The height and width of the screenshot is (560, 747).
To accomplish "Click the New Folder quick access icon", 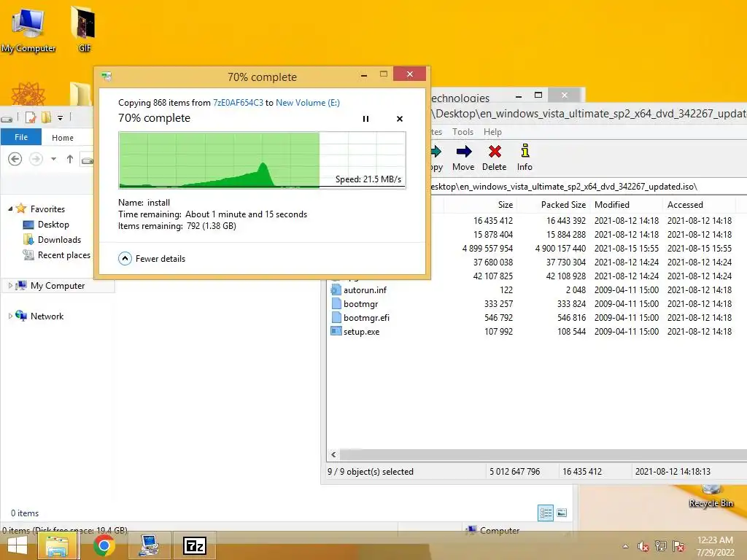I will click(x=46, y=117).
